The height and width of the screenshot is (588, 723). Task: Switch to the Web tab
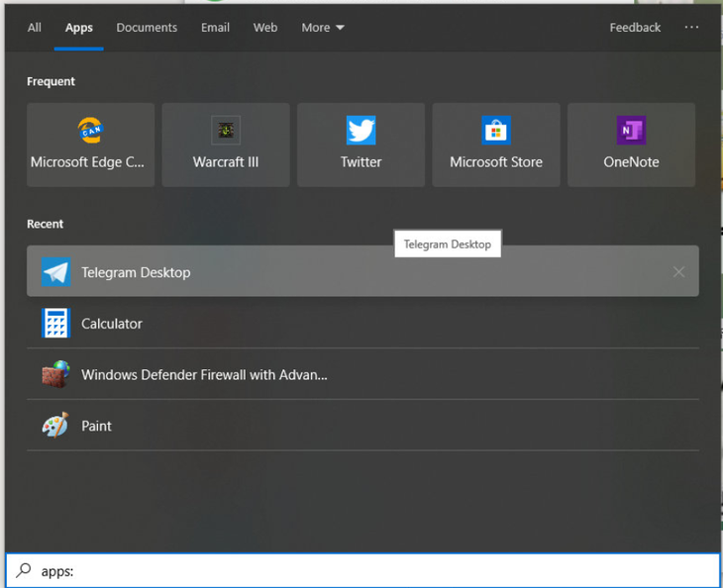265,28
